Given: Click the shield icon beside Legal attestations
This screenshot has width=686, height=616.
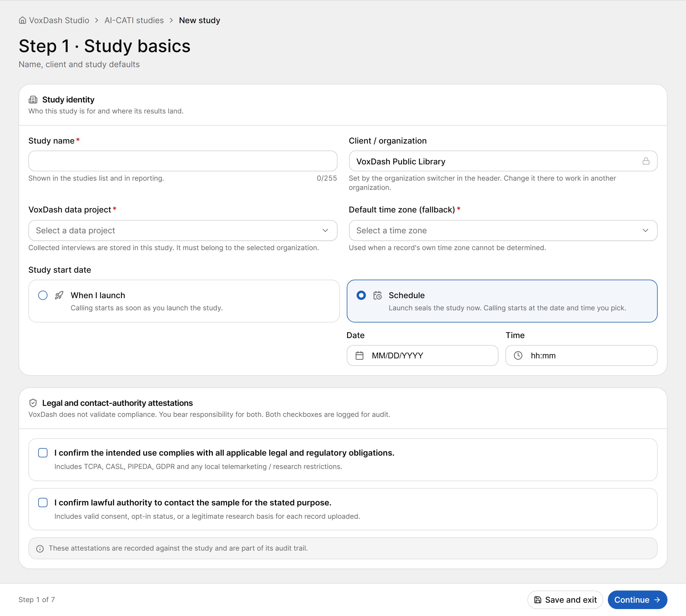Looking at the screenshot, I should tap(33, 403).
